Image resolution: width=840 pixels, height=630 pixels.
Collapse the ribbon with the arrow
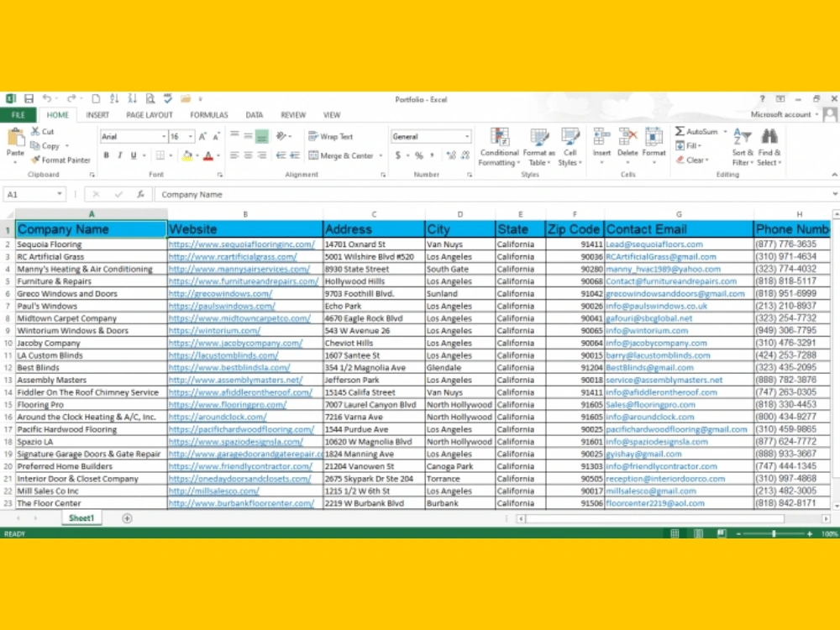coord(834,175)
